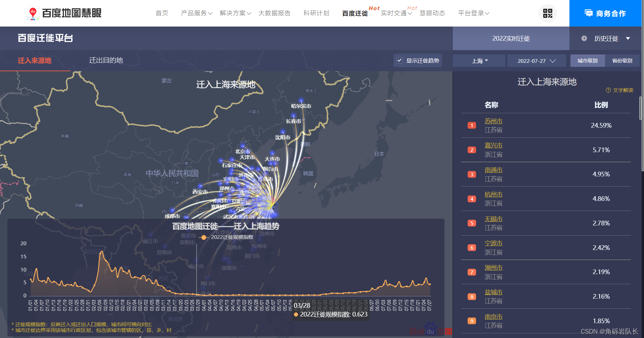Open the 南京市 link
This screenshot has width=644, height=338.
click(x=493, y=317)
